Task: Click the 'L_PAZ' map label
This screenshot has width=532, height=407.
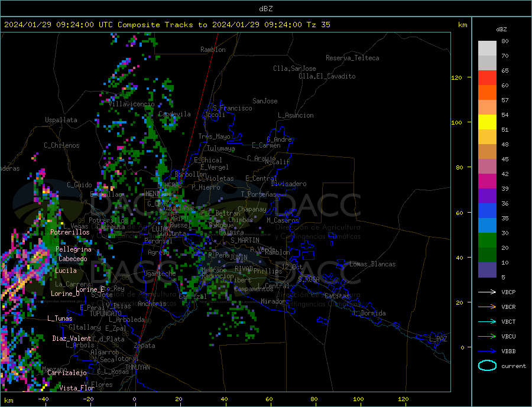Action: (438, 339)
